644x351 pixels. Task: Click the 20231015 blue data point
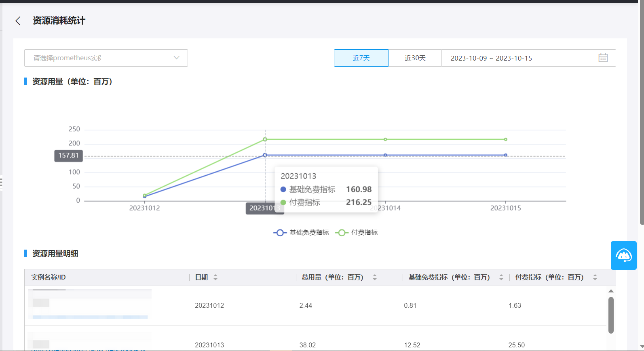(x=505, y=155)
